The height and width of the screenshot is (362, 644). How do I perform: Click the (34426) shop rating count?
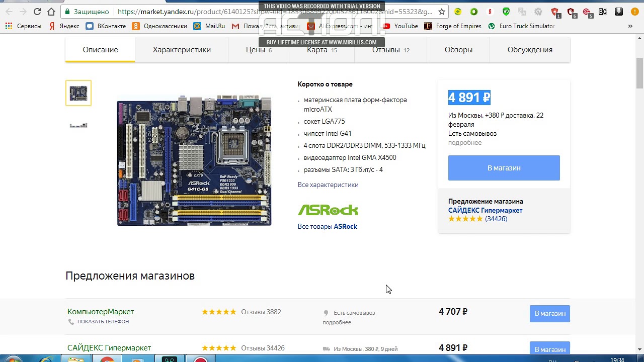[496, 219]
